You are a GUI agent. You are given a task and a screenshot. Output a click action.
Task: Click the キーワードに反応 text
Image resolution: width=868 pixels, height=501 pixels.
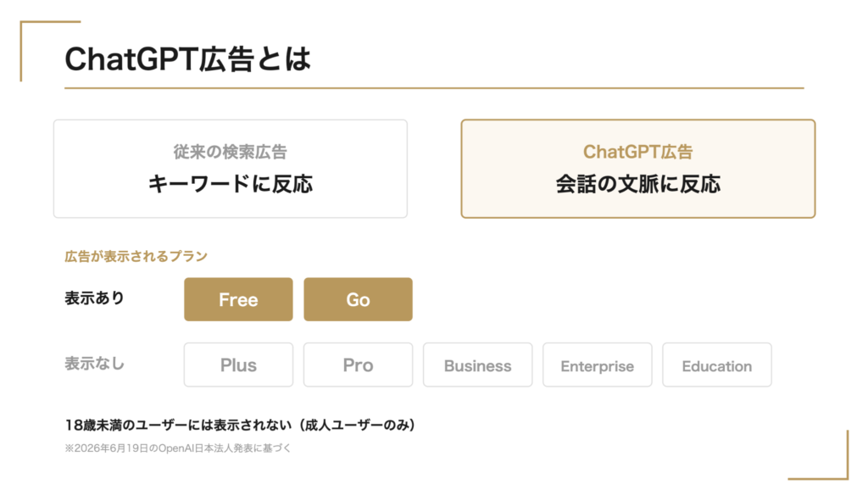[231, 184]
